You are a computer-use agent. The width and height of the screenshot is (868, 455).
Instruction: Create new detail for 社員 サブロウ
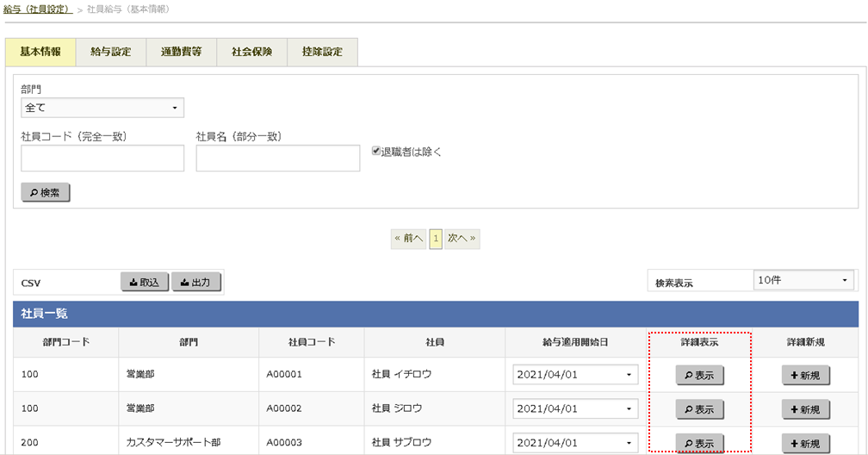(805, 443)
